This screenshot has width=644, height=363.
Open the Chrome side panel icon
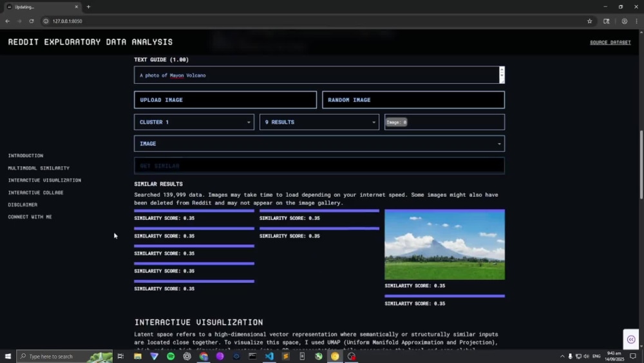click(606, 21)
